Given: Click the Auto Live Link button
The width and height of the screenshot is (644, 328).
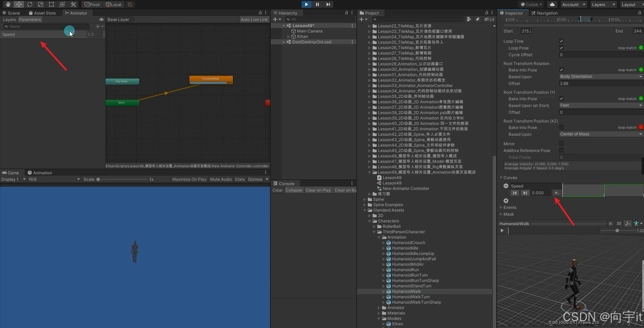Looking at the screenshot, I should point(254,19).
